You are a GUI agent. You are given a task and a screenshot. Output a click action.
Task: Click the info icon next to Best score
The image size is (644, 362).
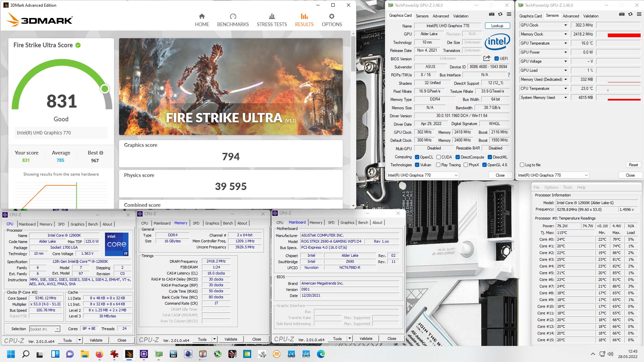point(101,153)
